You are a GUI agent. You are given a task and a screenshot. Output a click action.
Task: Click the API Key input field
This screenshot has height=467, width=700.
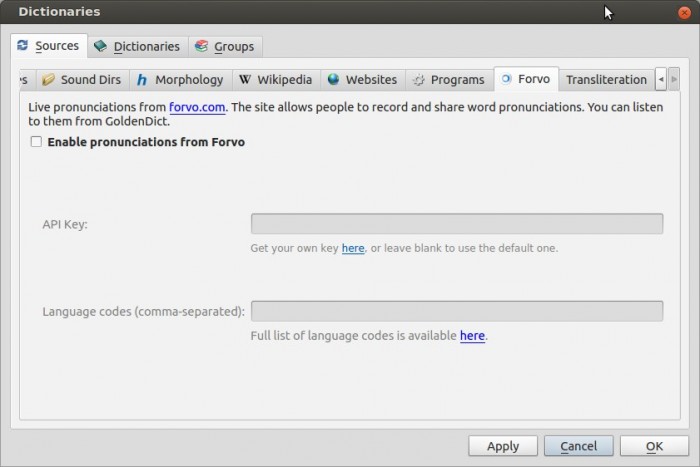coord(456,224)
